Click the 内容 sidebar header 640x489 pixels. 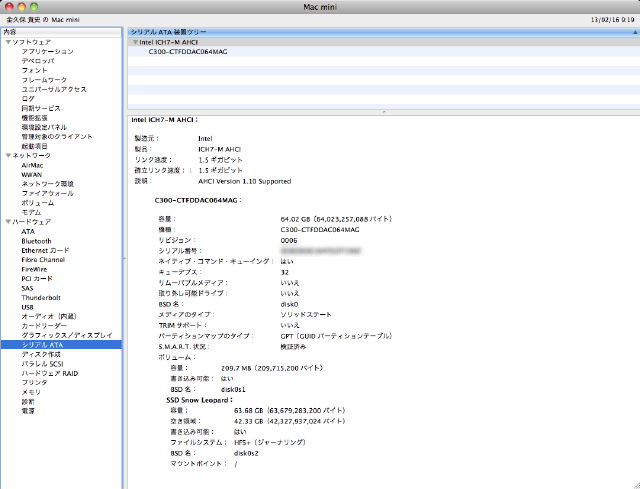tap(61, 32)
